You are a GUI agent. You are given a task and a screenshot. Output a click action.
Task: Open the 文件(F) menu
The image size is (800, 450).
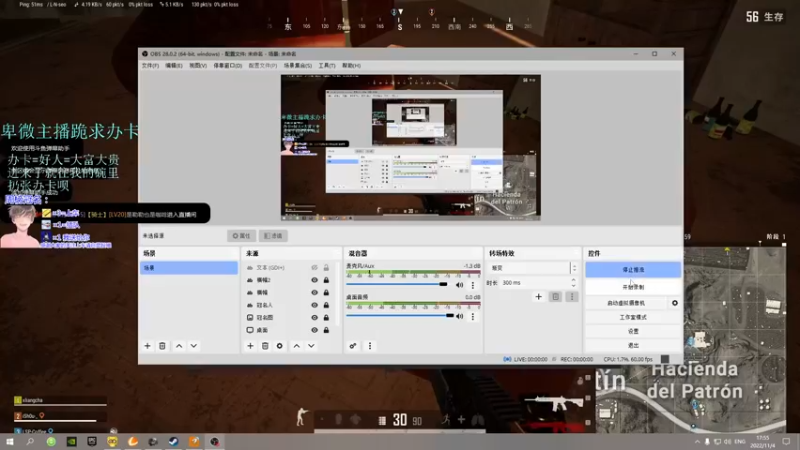150,66
